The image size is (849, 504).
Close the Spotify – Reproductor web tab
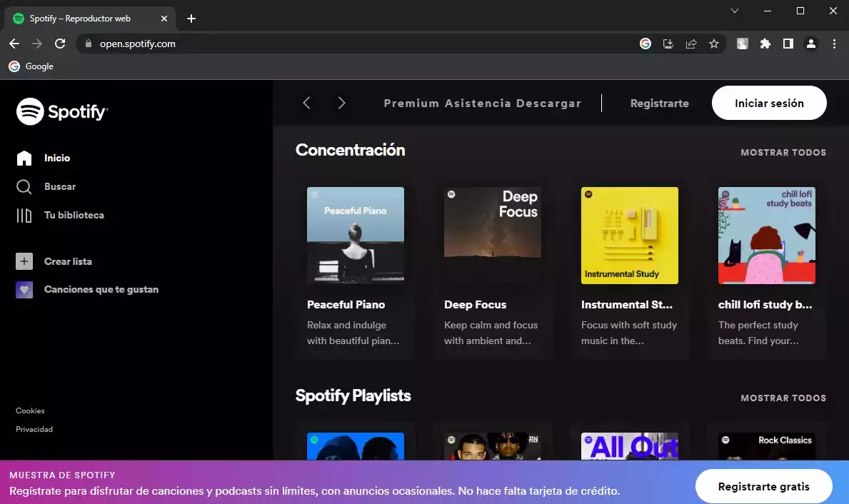(164, 19)
